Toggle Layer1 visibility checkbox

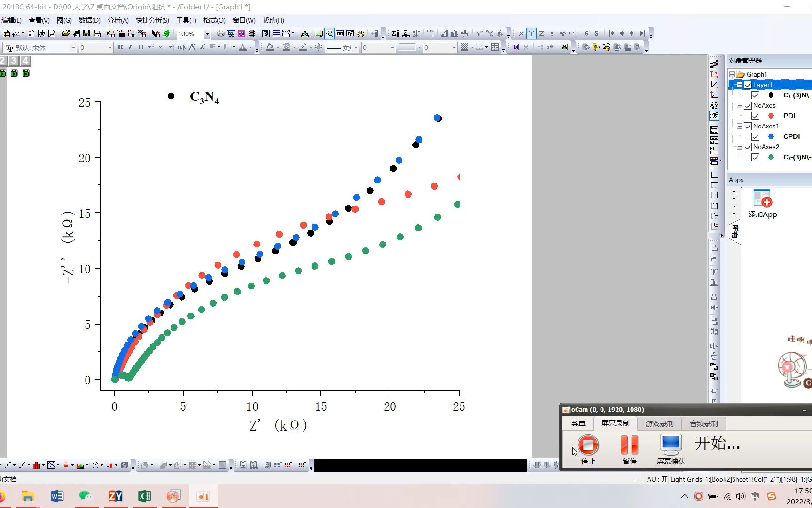pos(748,85)
